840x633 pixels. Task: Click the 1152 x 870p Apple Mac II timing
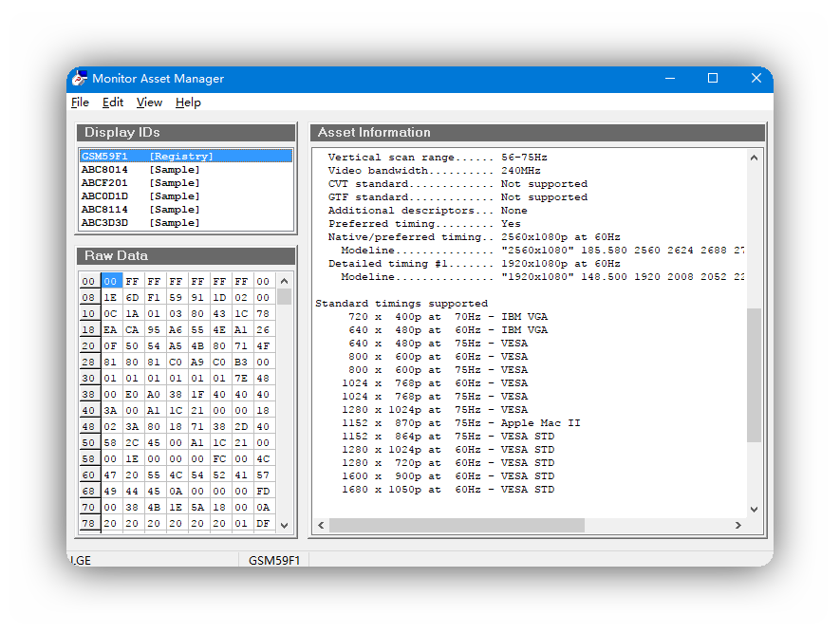pyautogui.click(x=461, y=423)
